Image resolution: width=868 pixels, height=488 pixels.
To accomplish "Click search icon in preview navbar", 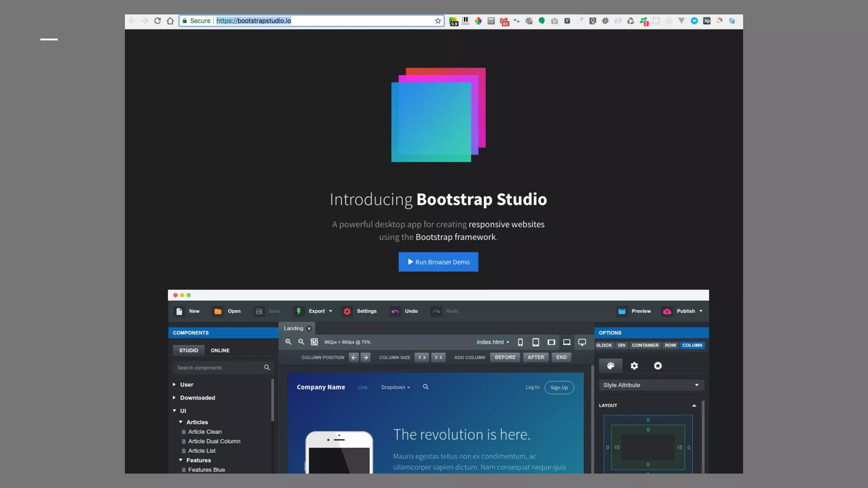I will coord(426,387).
